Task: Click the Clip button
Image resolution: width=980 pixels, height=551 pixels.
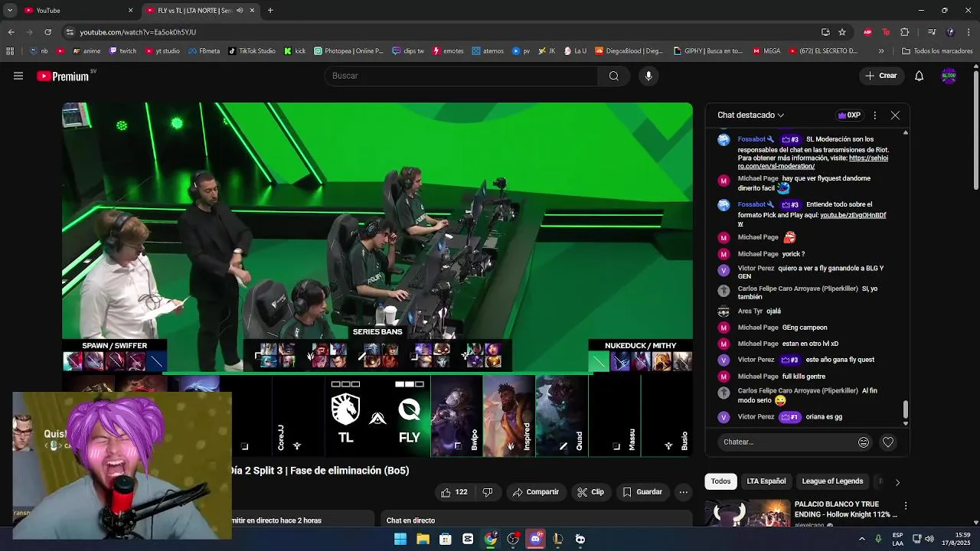Action: click(x=590, y=492)
